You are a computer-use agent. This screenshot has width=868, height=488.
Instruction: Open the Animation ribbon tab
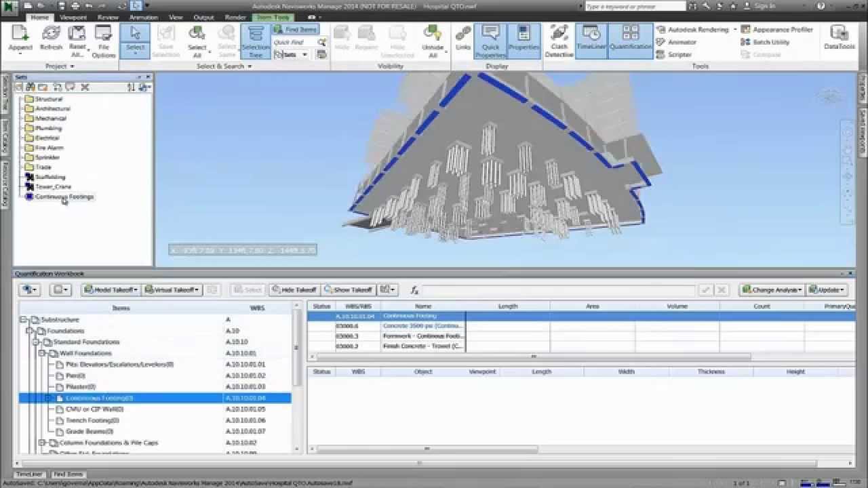coord(143,17)
